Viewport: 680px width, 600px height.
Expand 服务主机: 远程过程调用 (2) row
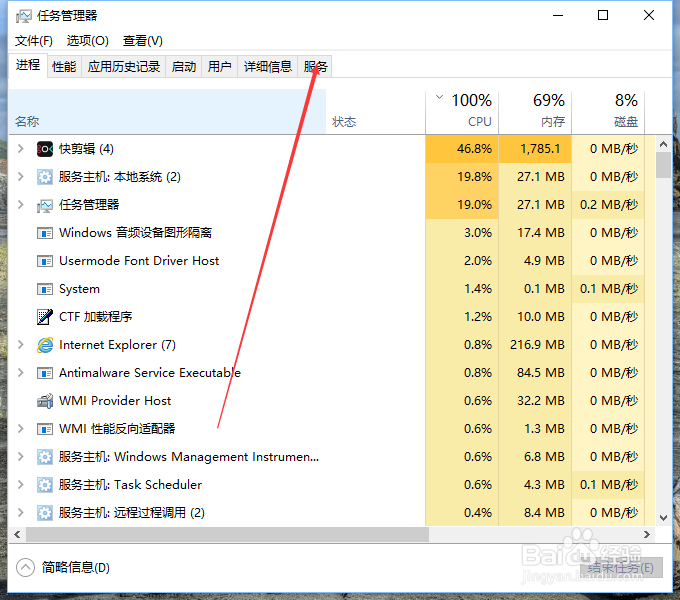pos(20,512)
